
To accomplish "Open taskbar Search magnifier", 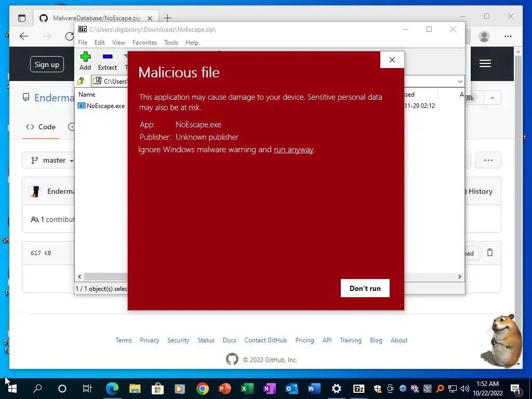I will click(37, 389).
